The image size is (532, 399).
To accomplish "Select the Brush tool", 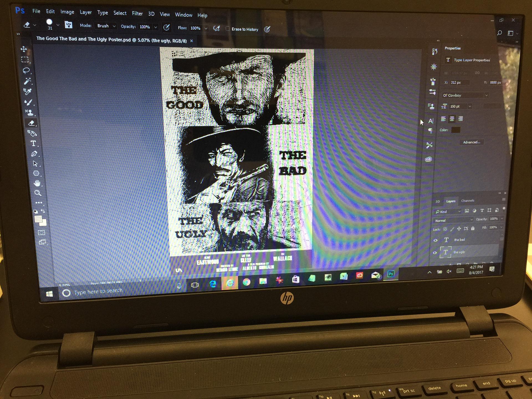I will click(x=28, y=102).
